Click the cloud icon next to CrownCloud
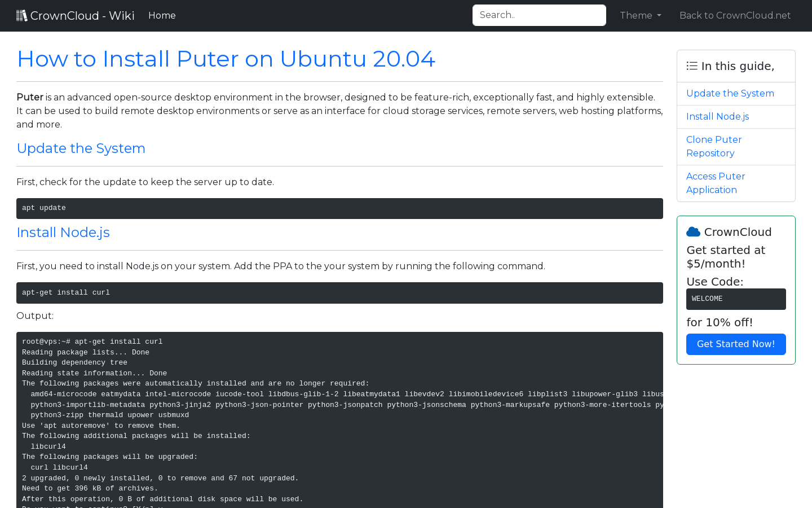 click(x=693, y=231)
